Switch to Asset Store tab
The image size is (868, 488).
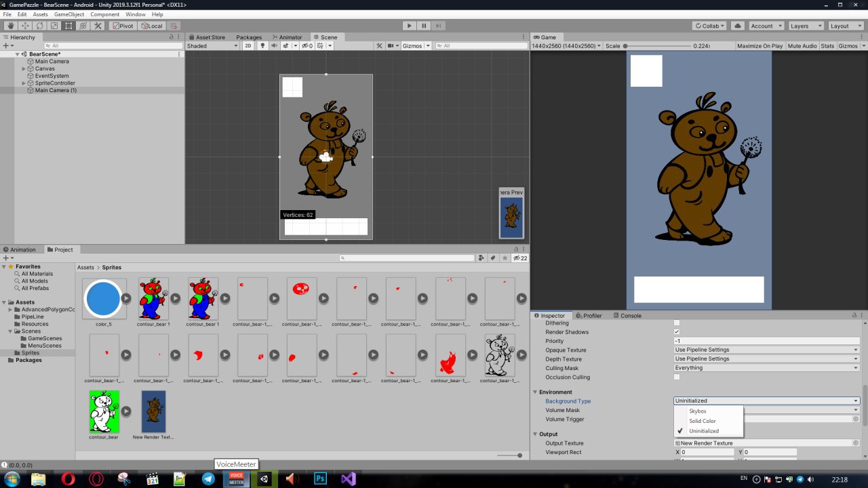click(207, 37)
